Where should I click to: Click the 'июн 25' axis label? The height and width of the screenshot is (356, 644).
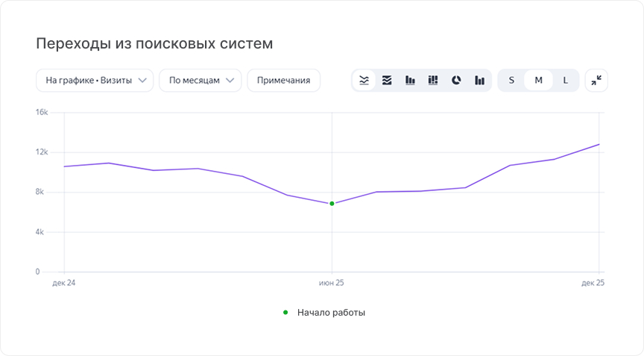332,283
